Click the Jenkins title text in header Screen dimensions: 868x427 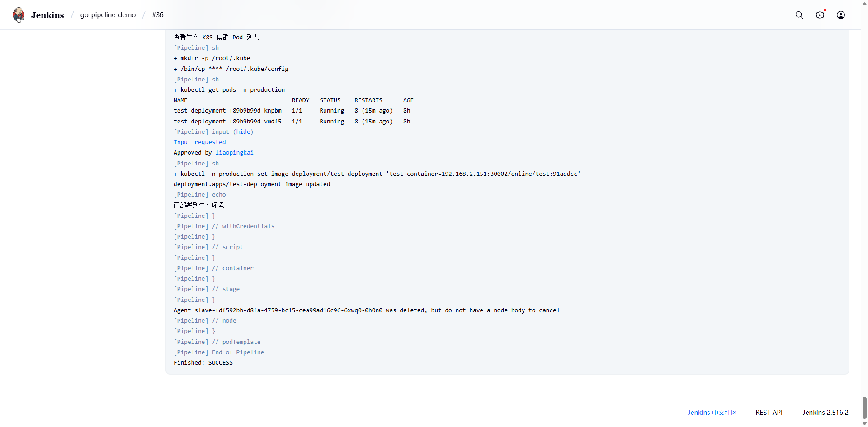click(47, 15)
